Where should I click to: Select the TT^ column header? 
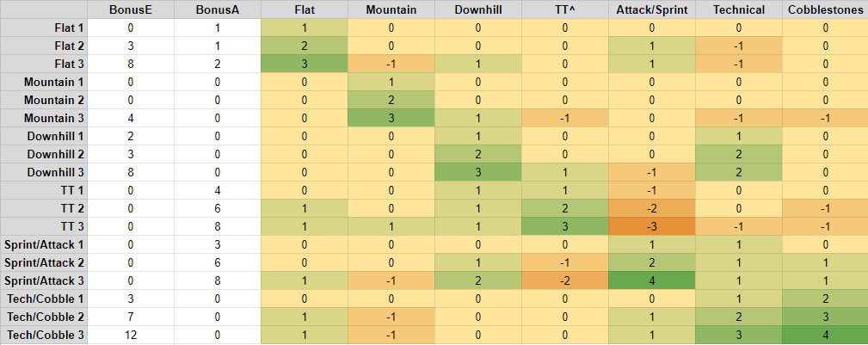click(x=565, y=9)
